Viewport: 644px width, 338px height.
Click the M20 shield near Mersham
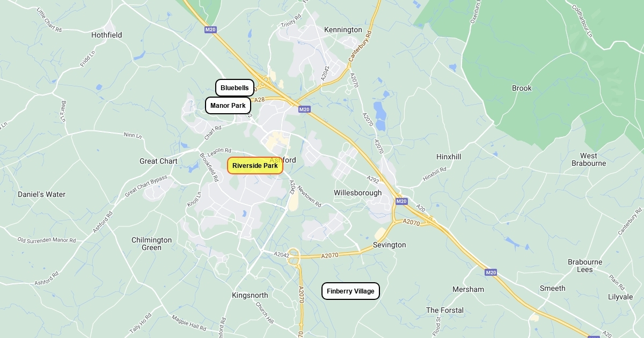[491, 273]
